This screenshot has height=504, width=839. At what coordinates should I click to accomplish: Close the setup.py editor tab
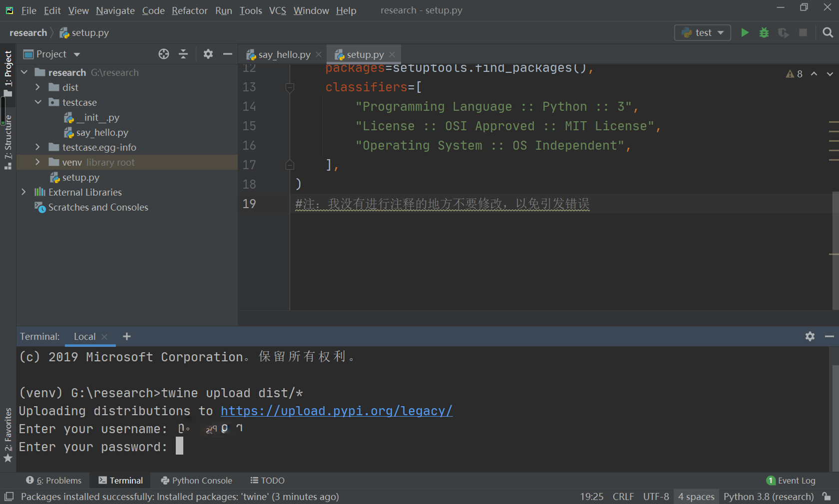click(392, 54)
